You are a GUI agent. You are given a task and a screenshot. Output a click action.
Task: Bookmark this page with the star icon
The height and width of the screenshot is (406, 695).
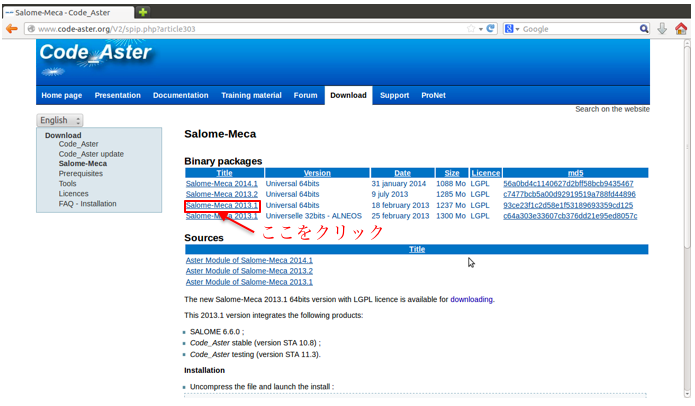(471, 29)
